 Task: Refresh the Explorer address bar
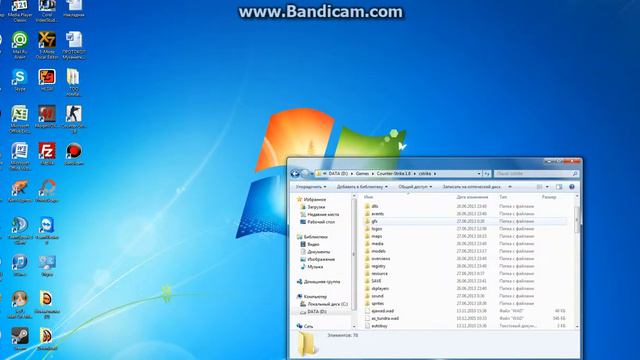487,173
